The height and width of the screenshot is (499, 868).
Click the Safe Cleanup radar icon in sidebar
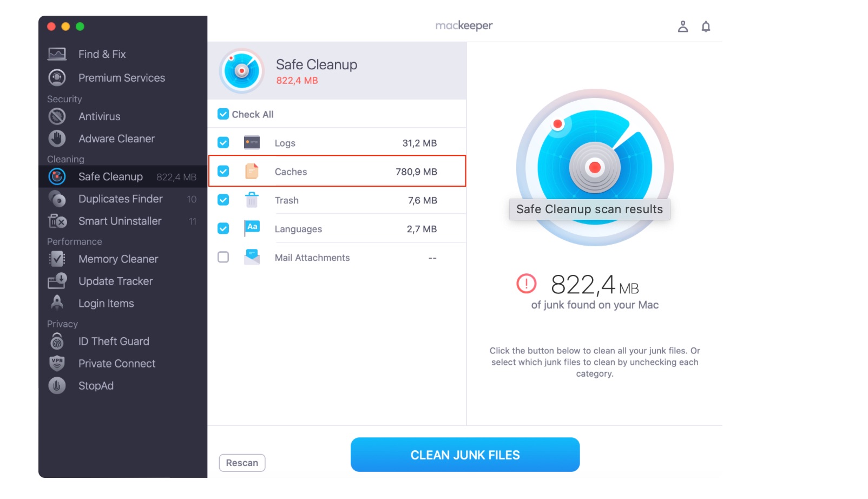pos(57,176)
